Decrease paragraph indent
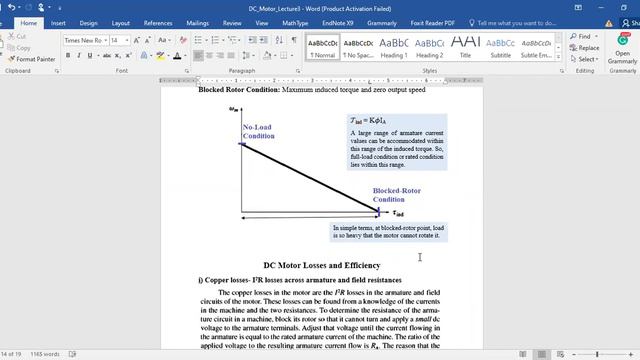The width and height of the screenshot is (640, 360). point(253,40)
